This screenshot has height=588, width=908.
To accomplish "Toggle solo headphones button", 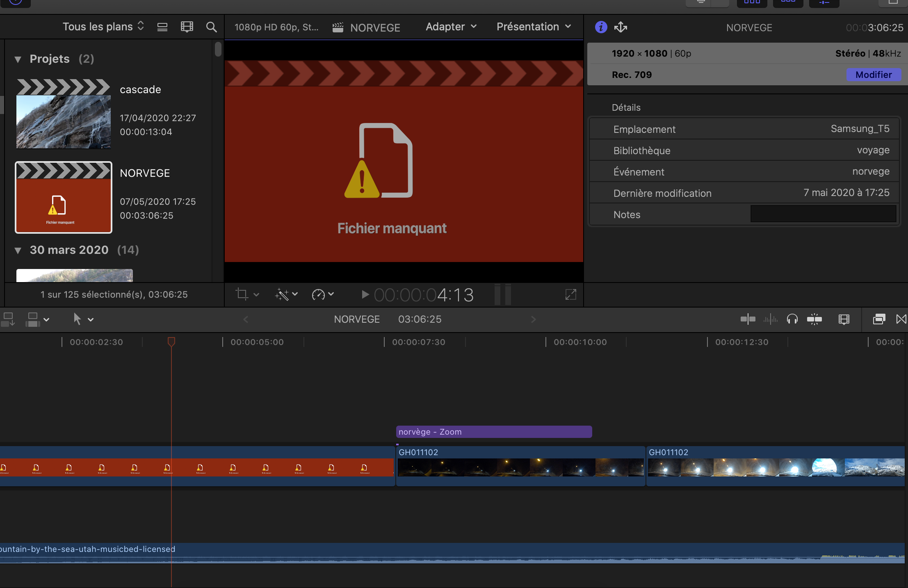I will point(792,319).
